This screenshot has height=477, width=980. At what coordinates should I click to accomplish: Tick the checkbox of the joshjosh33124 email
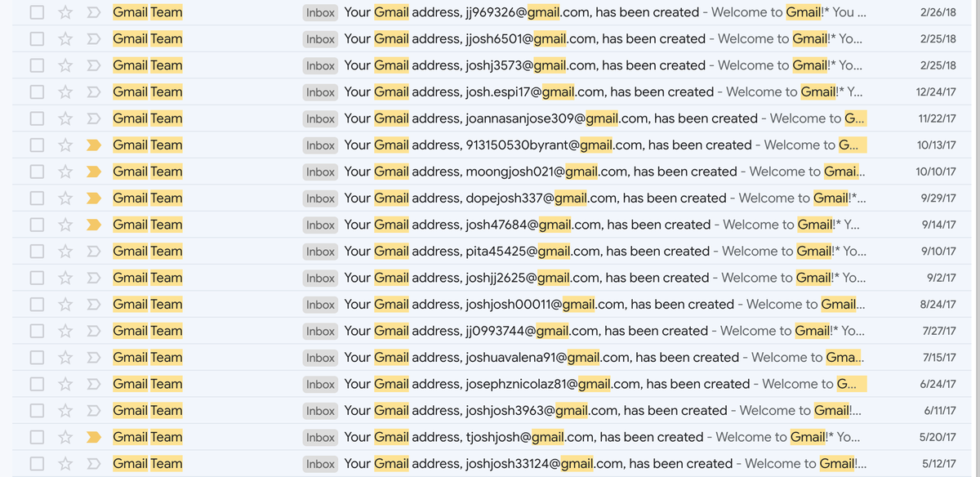pos(36,463)
